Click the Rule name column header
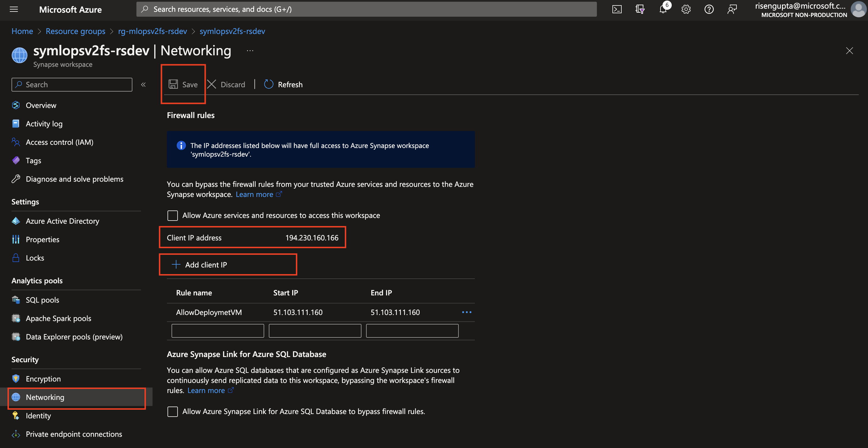The height and width of the screenshot is (448, 868). click(x=194, y=293)
